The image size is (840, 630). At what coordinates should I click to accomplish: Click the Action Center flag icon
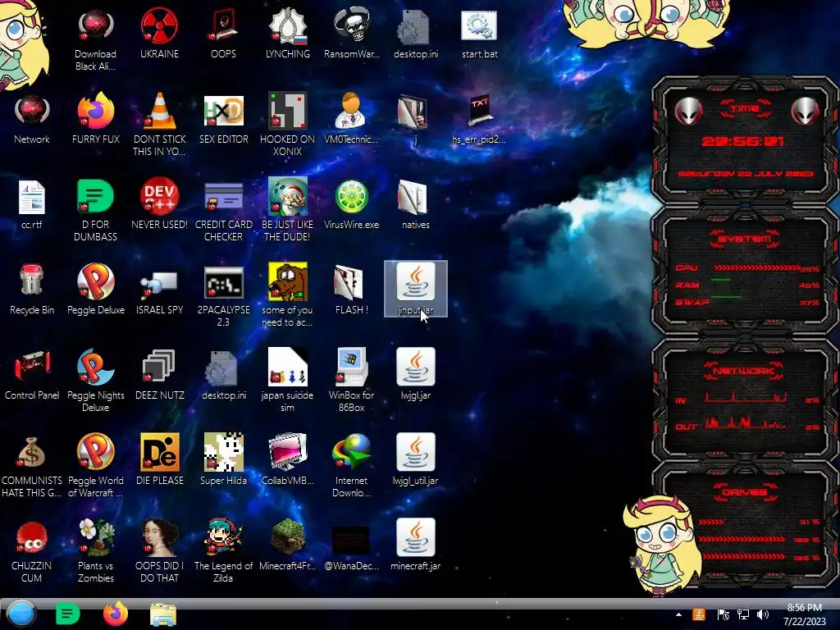723,614
